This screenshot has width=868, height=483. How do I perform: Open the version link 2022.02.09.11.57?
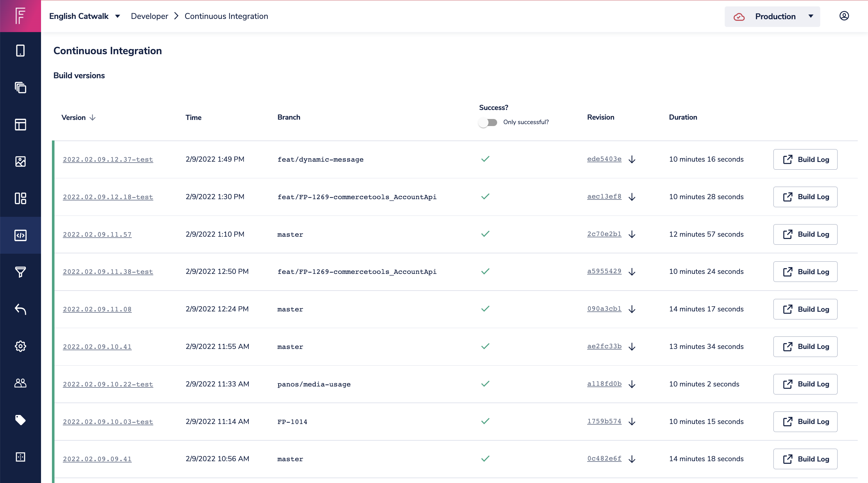coord(97,234)
